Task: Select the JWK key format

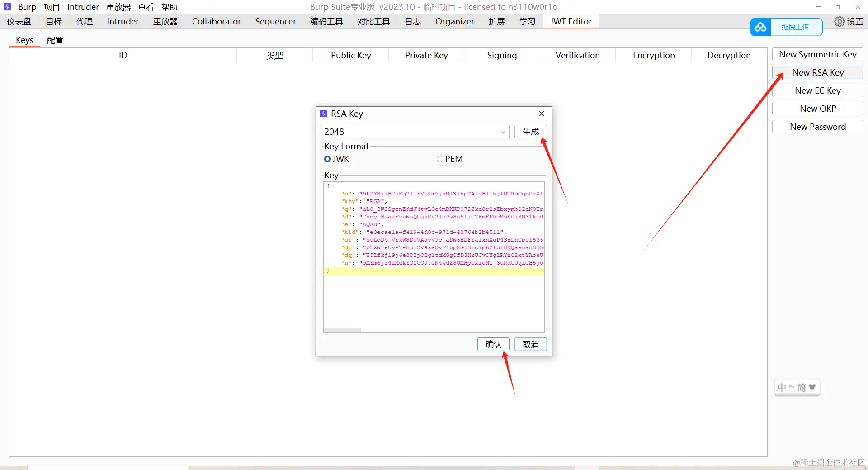Action: [x=337, y=159]
